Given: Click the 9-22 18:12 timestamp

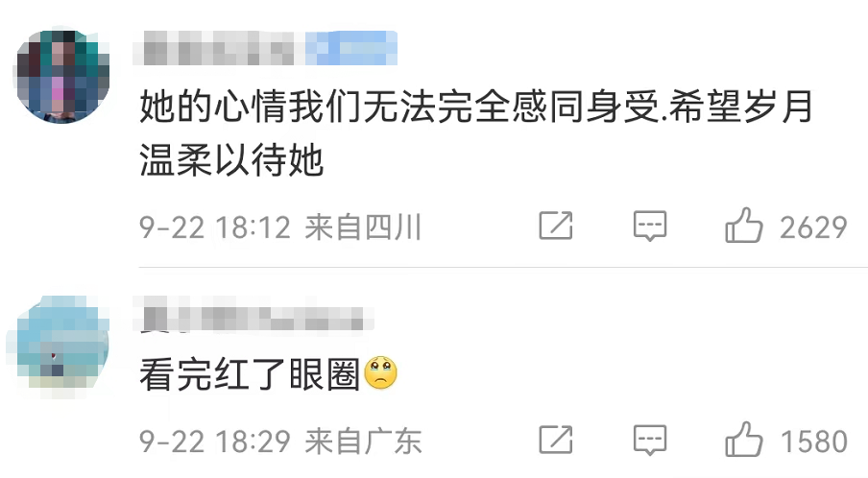Looking at the screenshot, I should click(x=215, y=227).
